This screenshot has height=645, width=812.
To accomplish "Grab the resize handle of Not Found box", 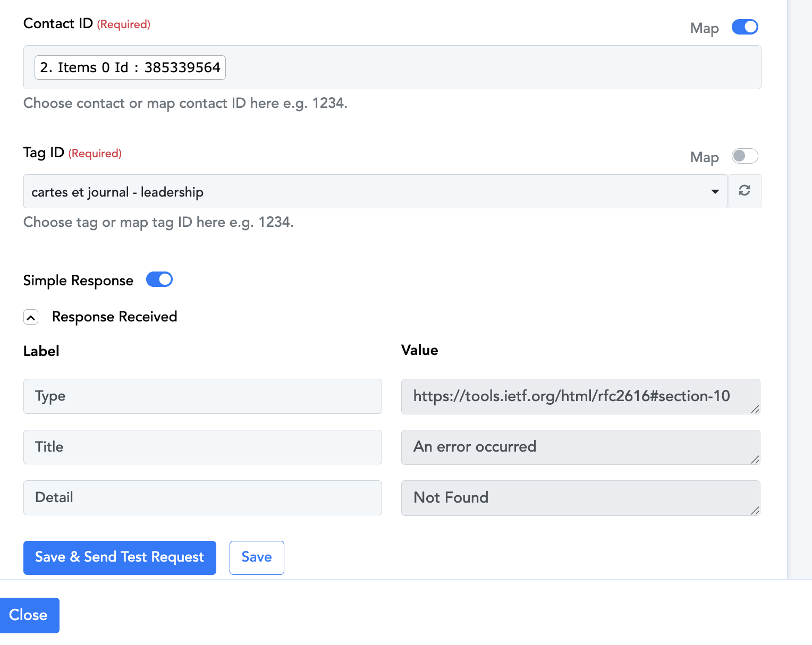I will coord(755,511).
